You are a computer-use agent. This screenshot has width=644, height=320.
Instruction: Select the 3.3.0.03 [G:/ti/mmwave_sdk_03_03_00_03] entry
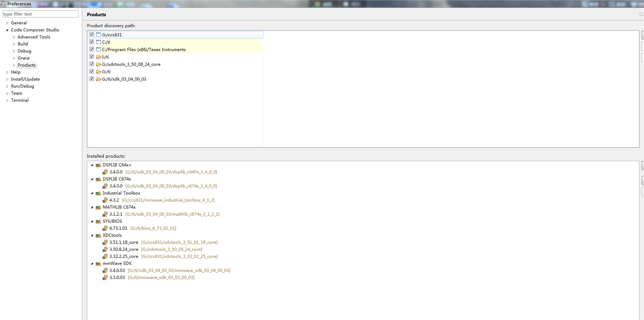point(152,278)
